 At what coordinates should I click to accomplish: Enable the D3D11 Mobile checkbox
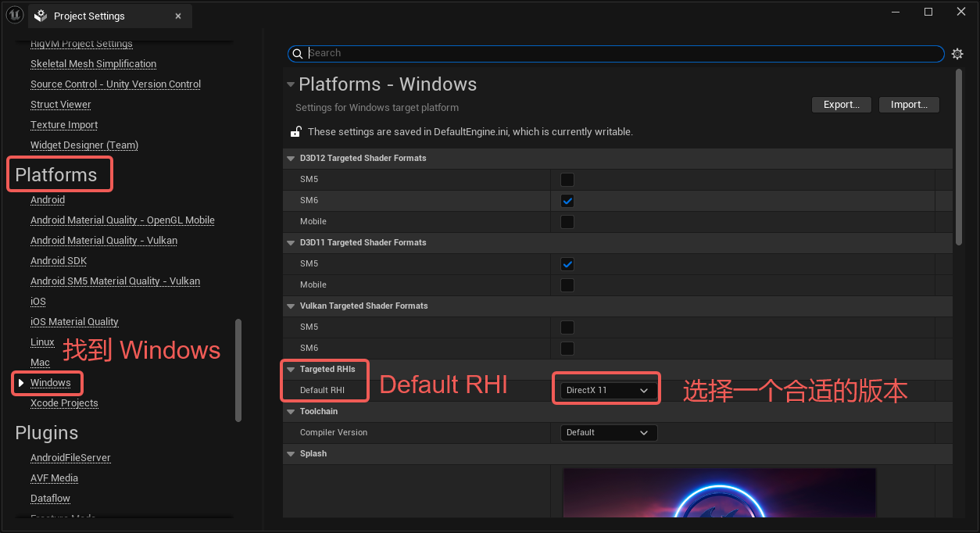[567, 284]
